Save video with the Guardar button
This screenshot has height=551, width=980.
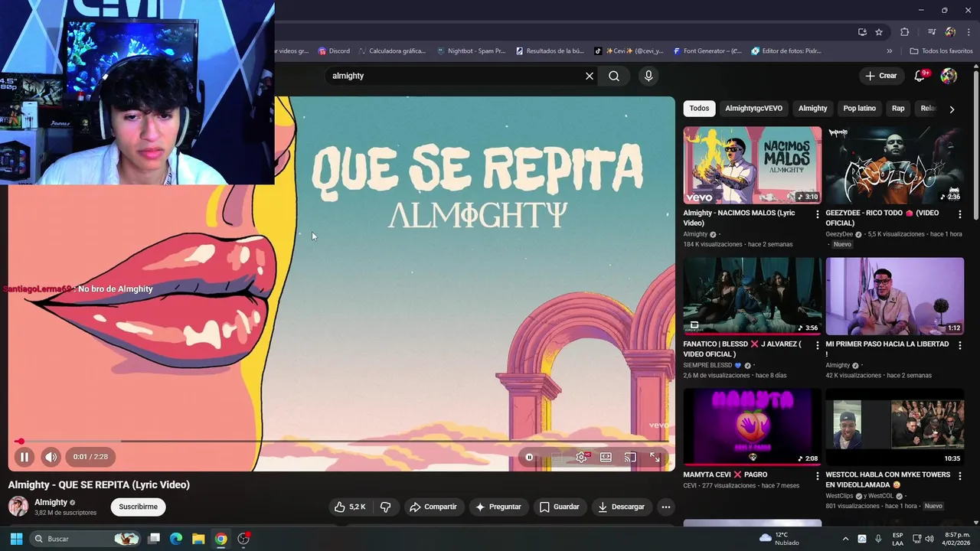point(559,507)
